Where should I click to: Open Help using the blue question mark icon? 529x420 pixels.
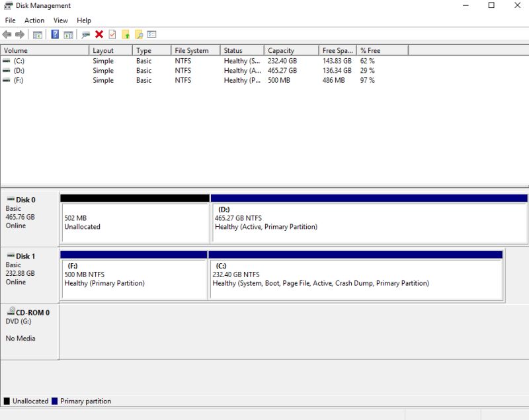56,34
